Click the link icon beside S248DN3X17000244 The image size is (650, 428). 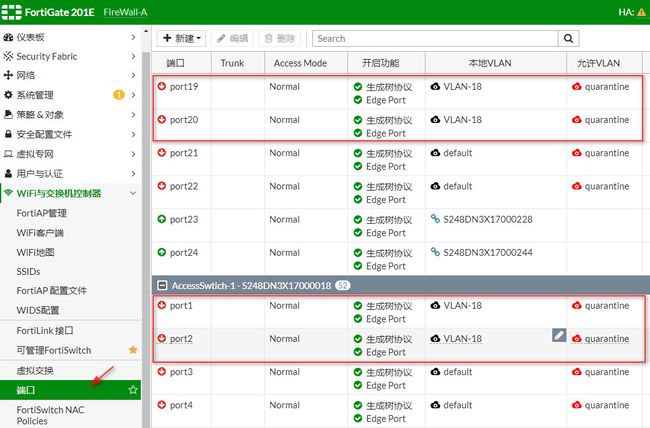point(435,252)
